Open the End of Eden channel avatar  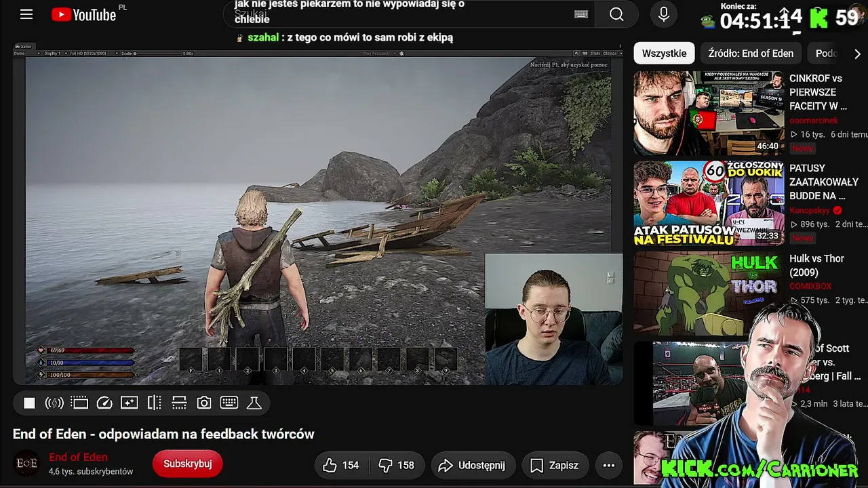click(27, 464)
